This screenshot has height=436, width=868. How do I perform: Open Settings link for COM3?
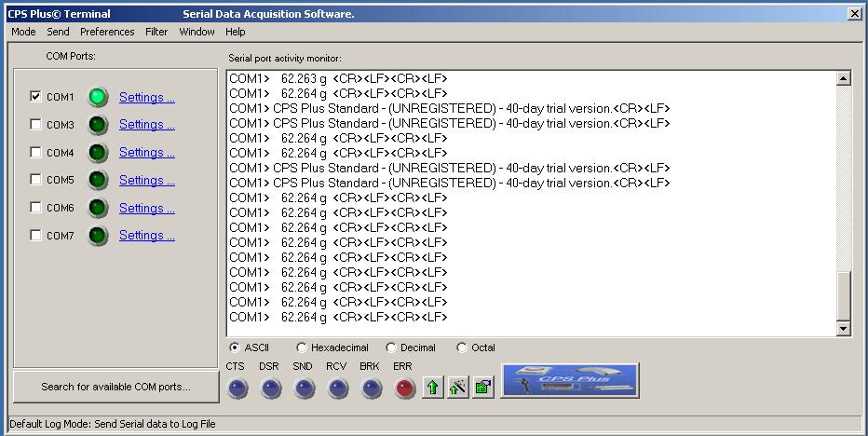pyautogui.click(x=147, y=125)
